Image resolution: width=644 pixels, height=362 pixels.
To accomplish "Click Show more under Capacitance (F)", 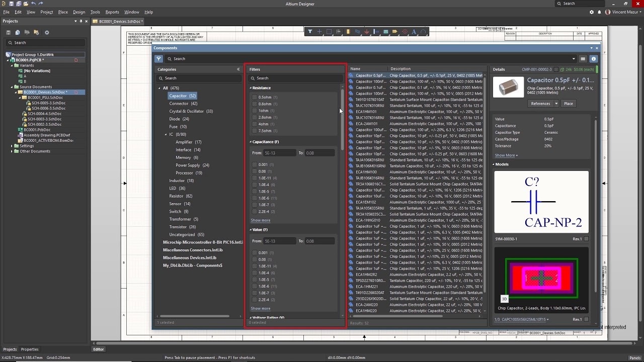I will (261, 220).
